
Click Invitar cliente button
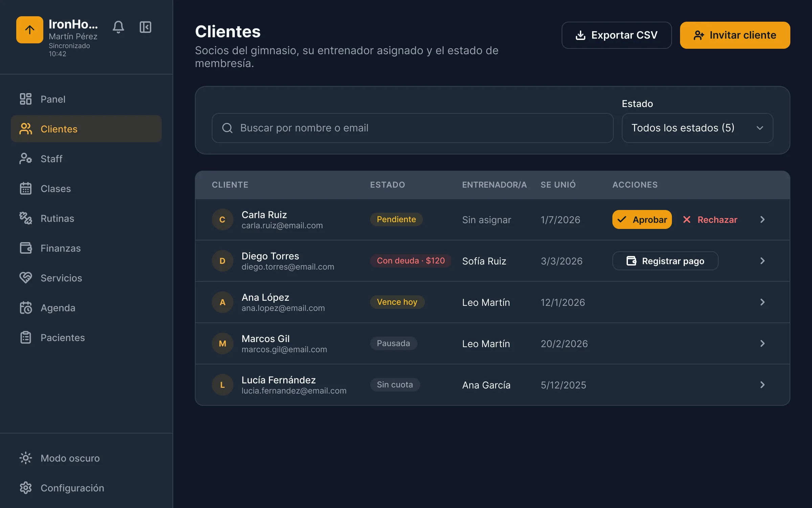click(735, 35)
